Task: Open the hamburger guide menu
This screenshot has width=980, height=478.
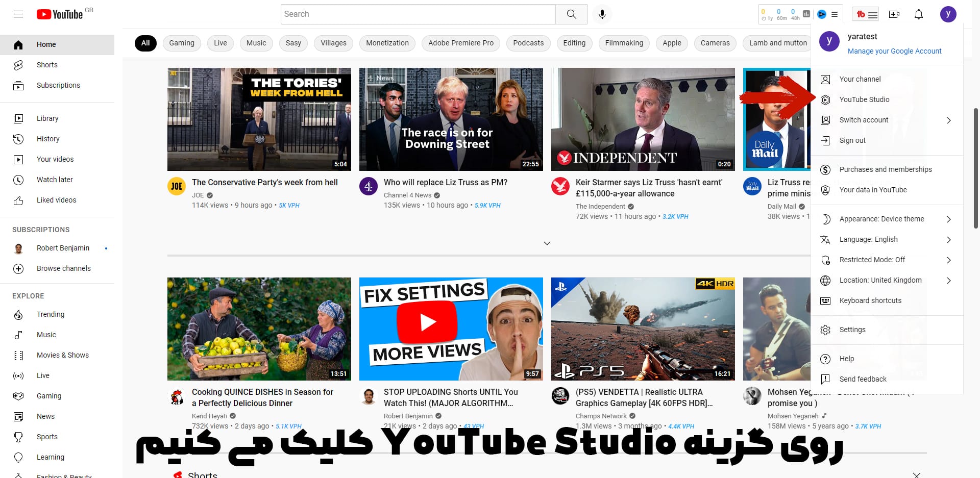Action: click(x=18, y=14)
